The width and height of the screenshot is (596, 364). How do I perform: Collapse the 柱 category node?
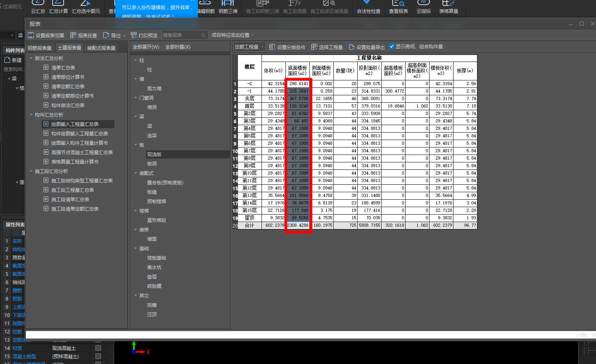tap(136, 60)
